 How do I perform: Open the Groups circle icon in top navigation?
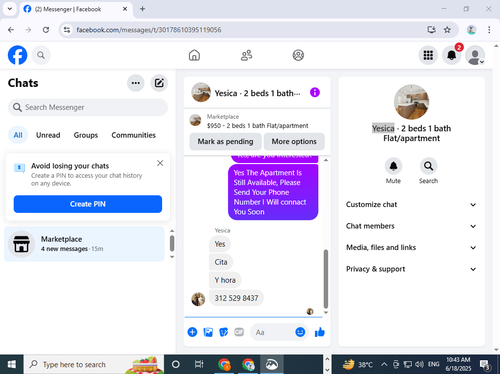pyautogui.click(x=298, y=55)
